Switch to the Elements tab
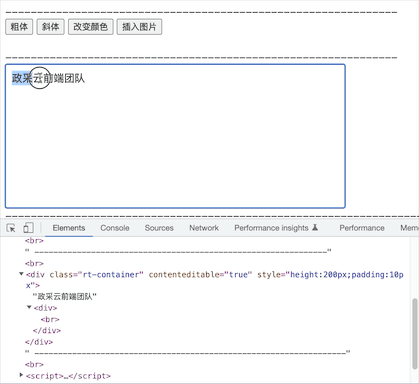 [69, 228]
